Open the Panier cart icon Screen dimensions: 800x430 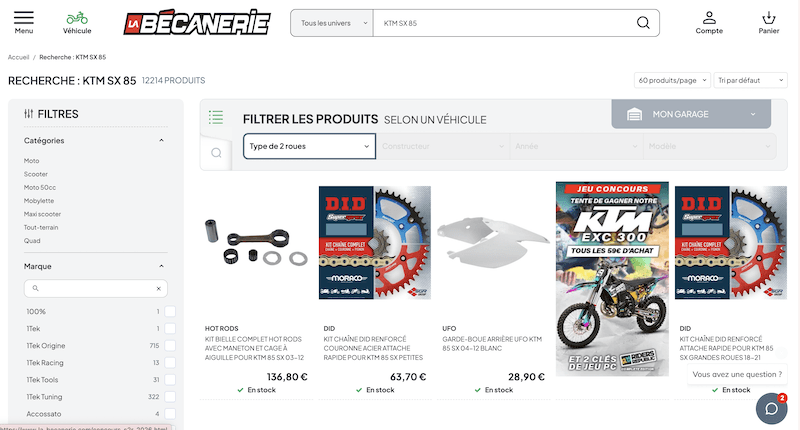coord(768,18)
